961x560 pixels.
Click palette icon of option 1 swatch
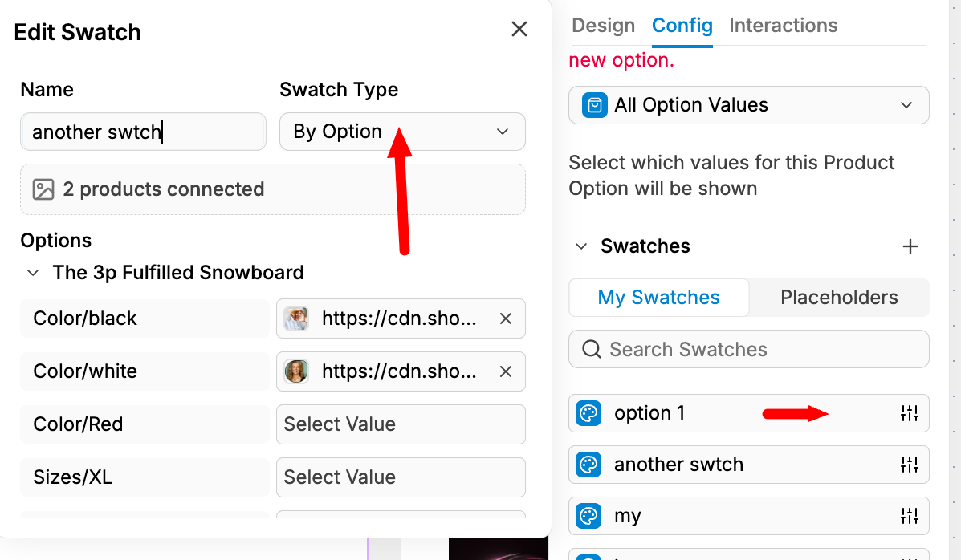click(588, 414)
